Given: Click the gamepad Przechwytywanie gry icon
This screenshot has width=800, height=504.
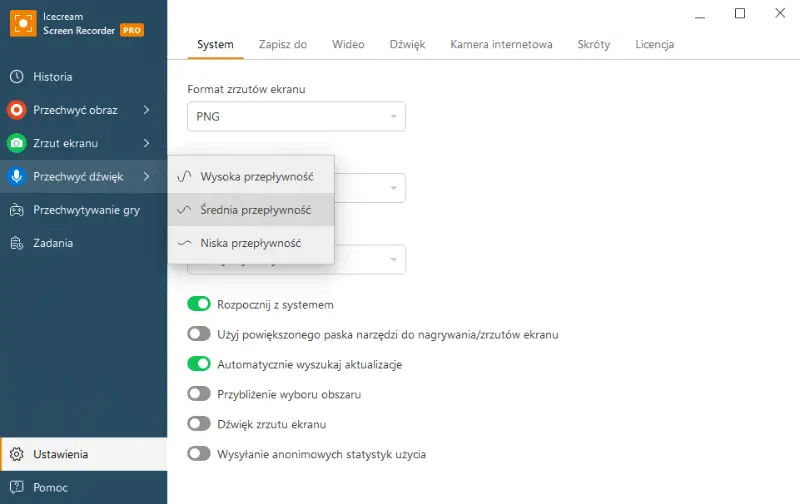Looking at the screenshot, I should pos(17,210).
